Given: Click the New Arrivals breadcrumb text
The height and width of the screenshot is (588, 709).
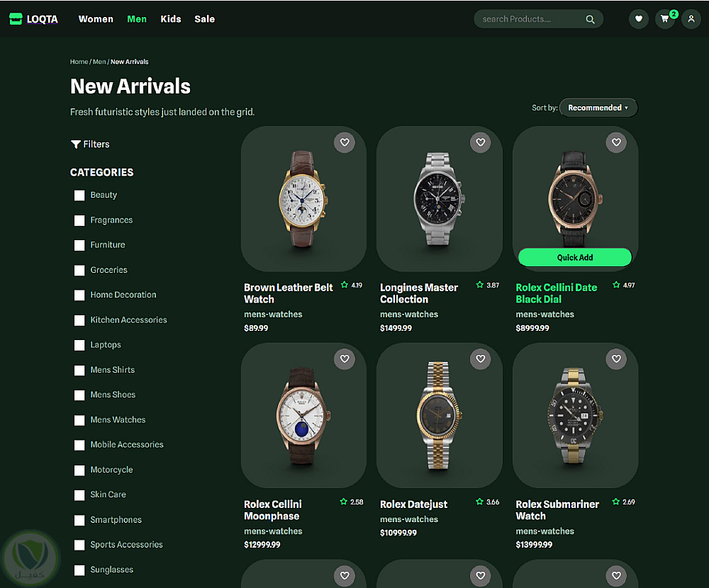Looking at the screenshot, I should [129, 62].
